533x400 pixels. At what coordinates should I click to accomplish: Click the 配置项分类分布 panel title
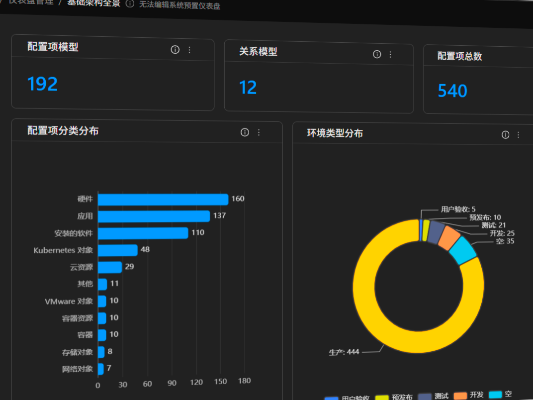click(63, 131)
